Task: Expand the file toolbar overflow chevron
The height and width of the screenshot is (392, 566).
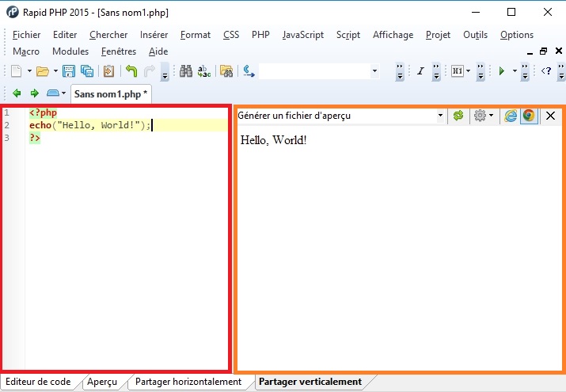Action: 165,72
